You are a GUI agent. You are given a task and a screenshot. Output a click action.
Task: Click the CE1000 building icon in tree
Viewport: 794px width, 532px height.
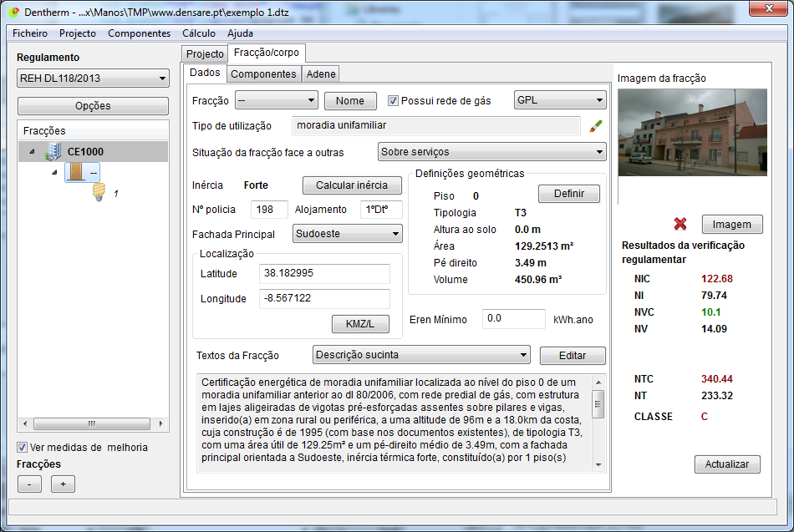coord(54,152)
